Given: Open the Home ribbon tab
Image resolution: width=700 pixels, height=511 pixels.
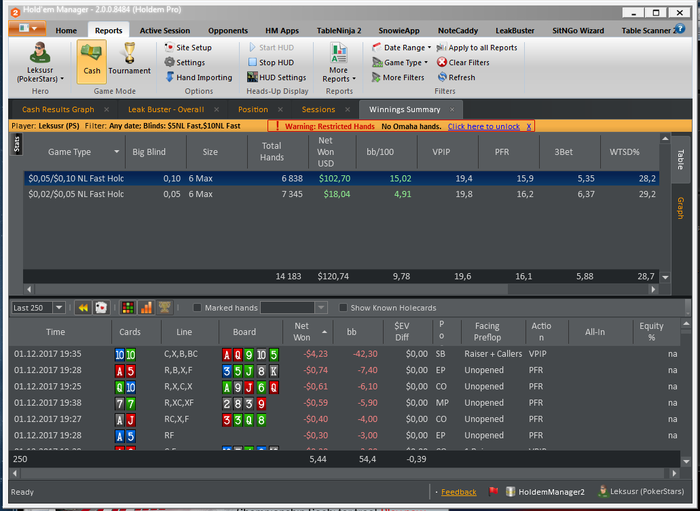Looking at the screenshot, I should (66, 30).
